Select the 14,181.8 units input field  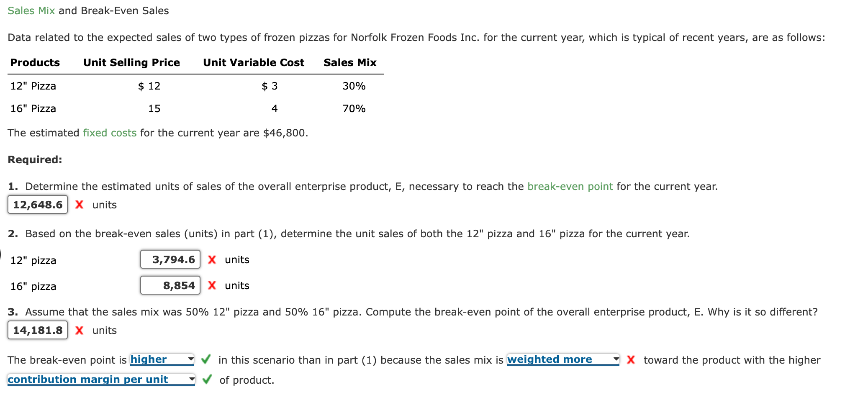click(37, 330)
